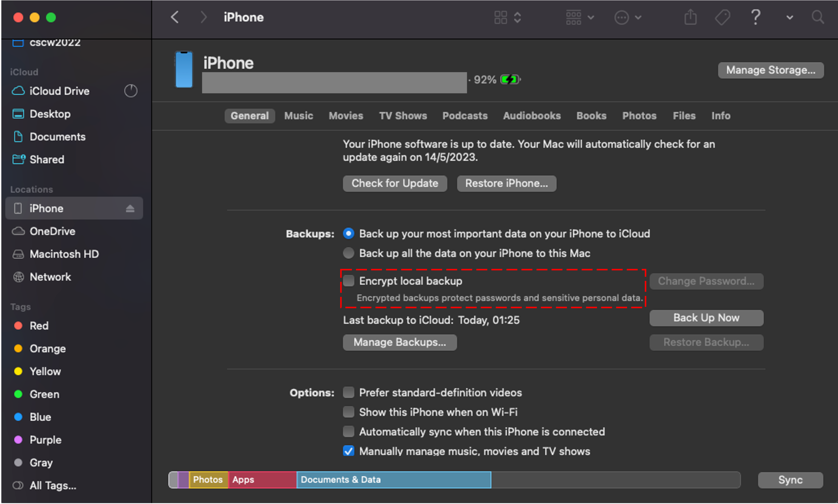Switch to the Photos tab

coord(639,115)
